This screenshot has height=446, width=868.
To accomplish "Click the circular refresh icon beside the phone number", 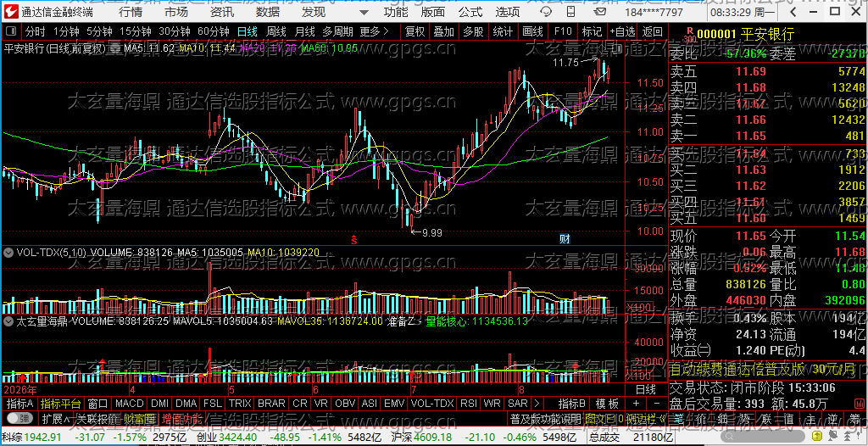I will 546,12.
